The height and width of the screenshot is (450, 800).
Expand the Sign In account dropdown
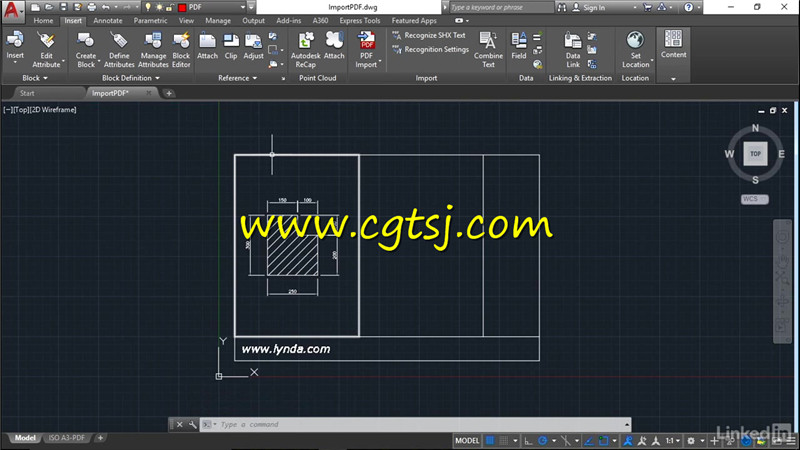(635, 8)
